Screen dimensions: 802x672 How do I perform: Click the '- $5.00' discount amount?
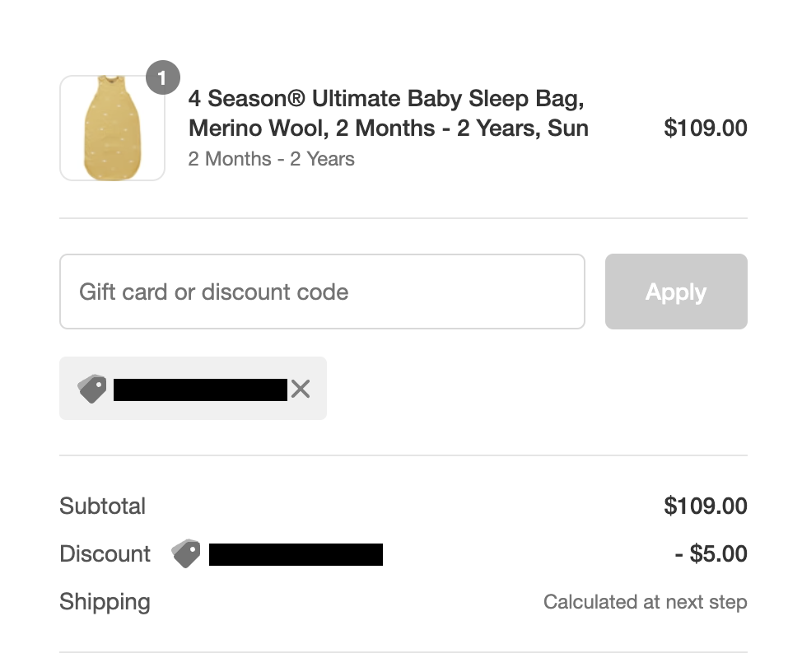pos(711,553)
